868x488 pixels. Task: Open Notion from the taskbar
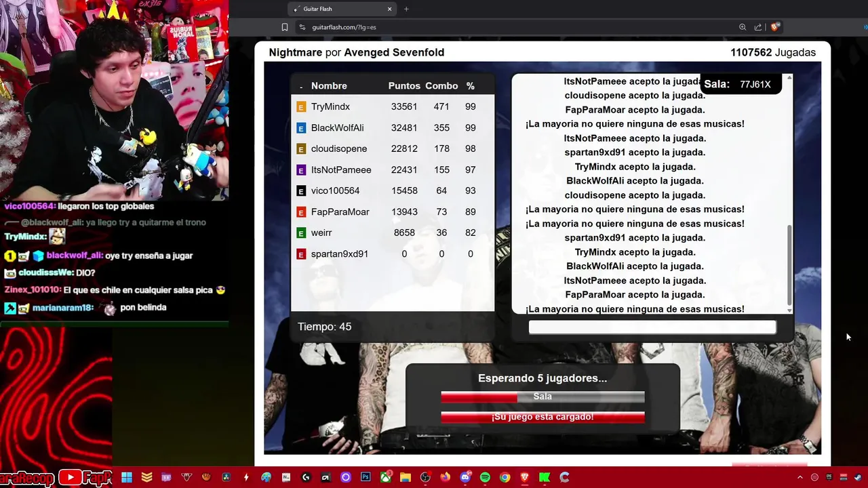pos(286,477)
